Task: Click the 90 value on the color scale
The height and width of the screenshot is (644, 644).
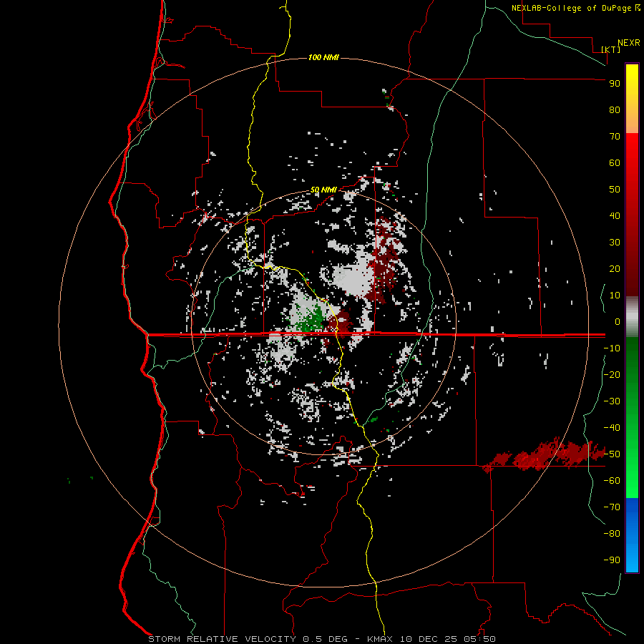Action: pyautogui.click(x=615, y=84)
